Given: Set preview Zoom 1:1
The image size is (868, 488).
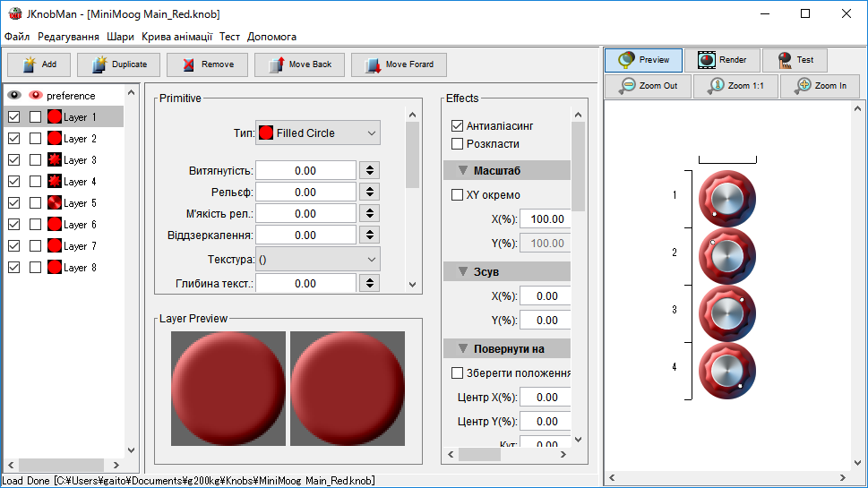Looking at the screenshot, I should (735, 86).
